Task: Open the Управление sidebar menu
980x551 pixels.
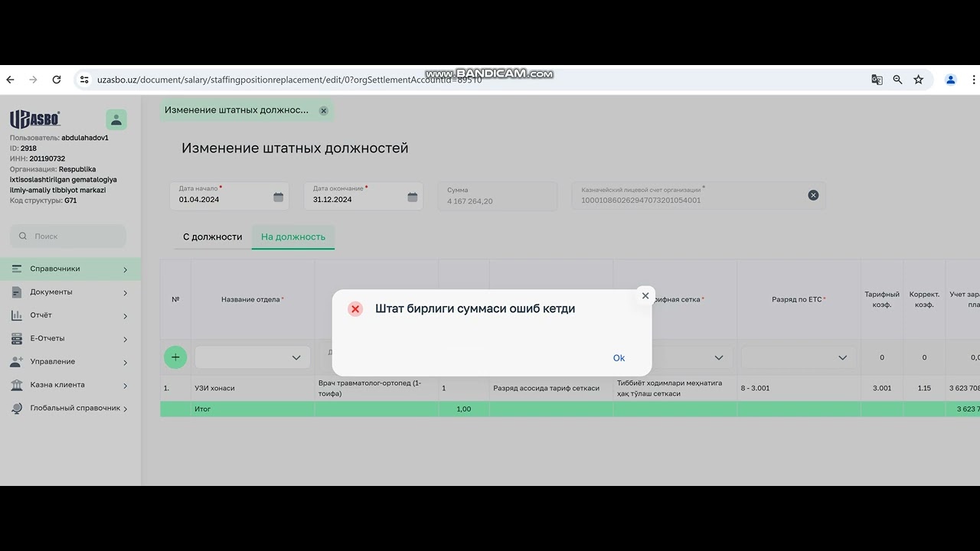Action: pyautogui.click(x=70, y=361)
